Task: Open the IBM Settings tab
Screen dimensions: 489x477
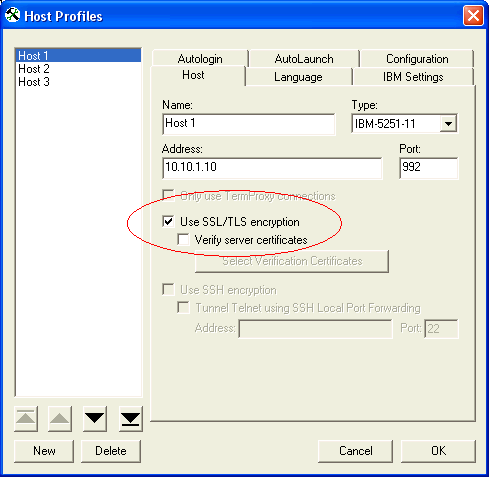Action: point(413,77)
